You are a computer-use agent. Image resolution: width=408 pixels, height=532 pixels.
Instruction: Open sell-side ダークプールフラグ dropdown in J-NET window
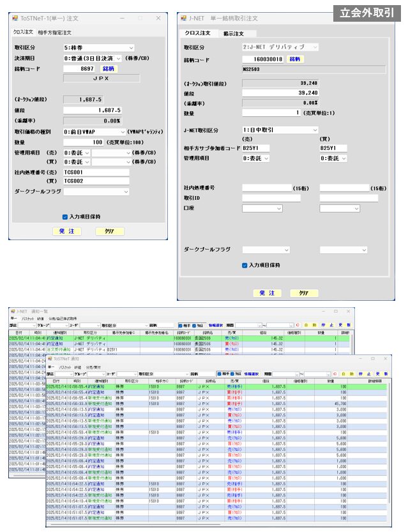tap(266, 250)
